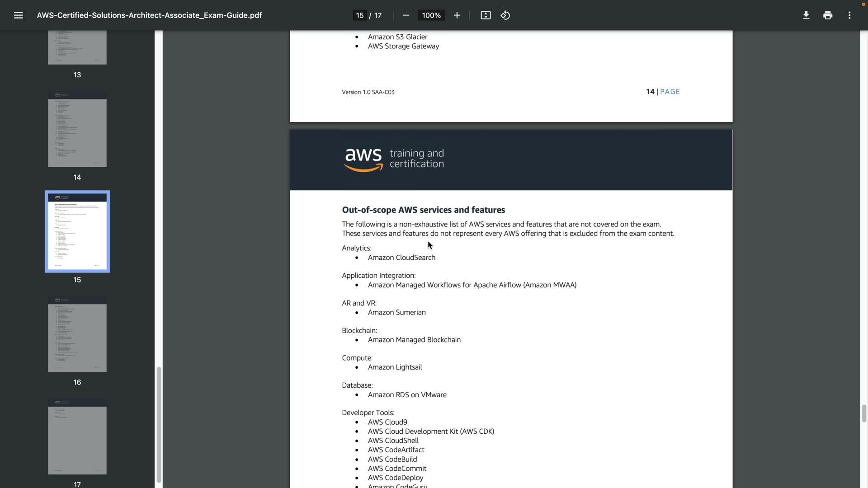Click the Out-of-scope AWS services heading
This screenshot has height=488, width=868.
pos(423,210)
